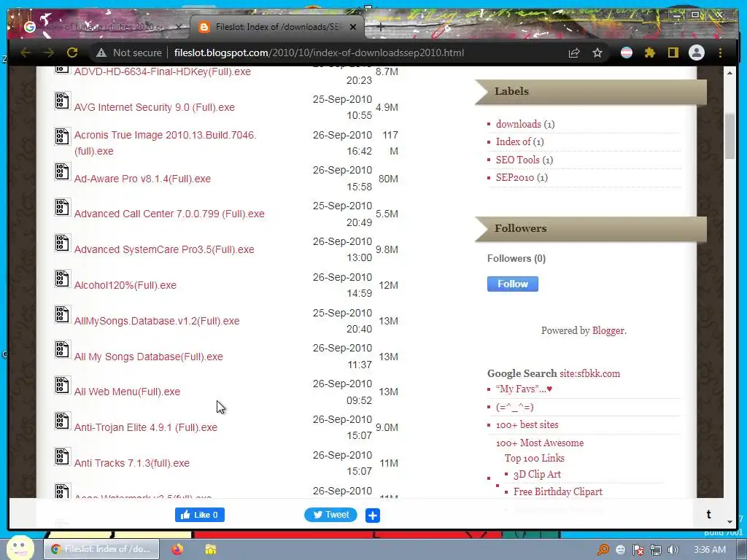The image size is (747, 560).
Task: Click the browser forward arrow
Action: [x=49, y=52]
